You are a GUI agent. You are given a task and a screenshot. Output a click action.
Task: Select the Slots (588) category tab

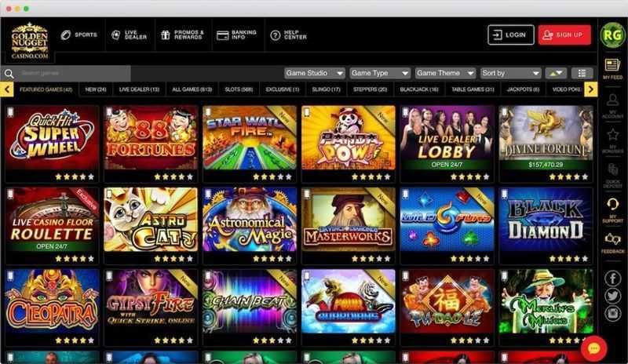coord(239,89)
